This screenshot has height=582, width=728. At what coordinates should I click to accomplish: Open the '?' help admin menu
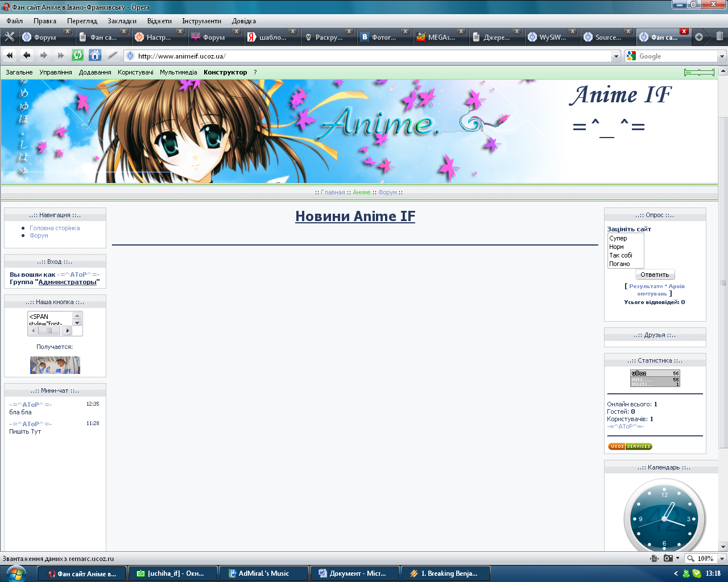pos(255,72)
